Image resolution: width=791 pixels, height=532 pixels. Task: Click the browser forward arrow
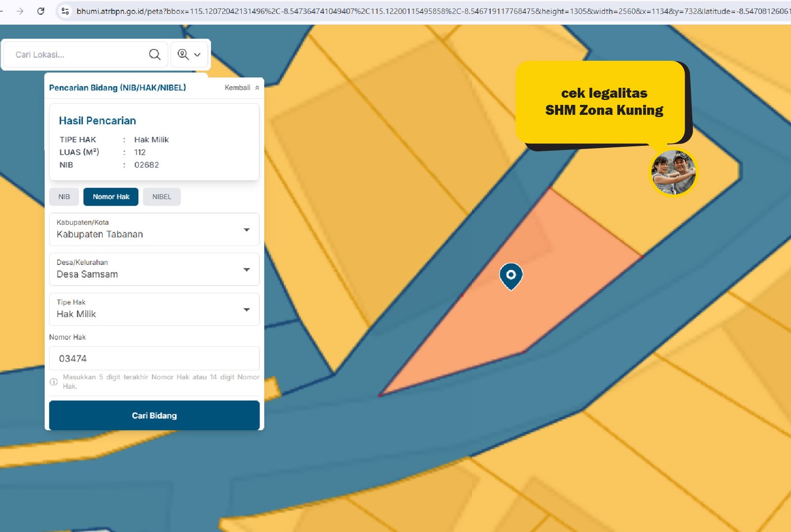pyautogui.click(x=20, y=11)
